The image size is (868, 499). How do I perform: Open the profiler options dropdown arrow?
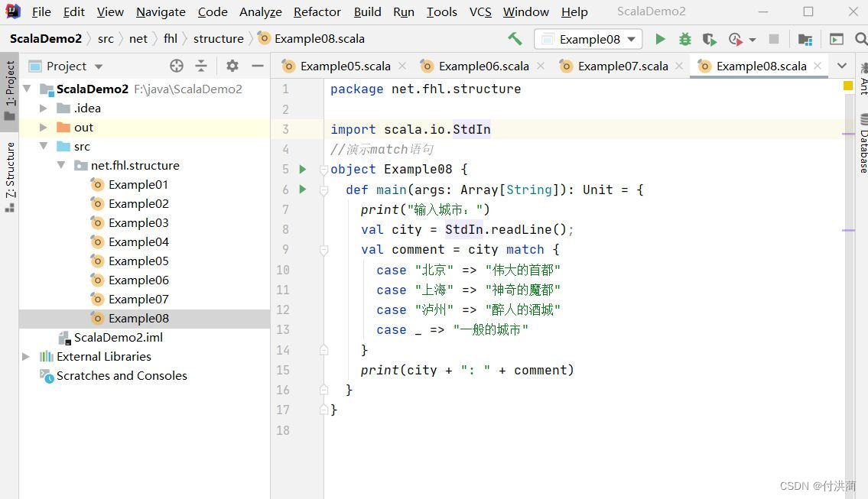coord(753,40)
